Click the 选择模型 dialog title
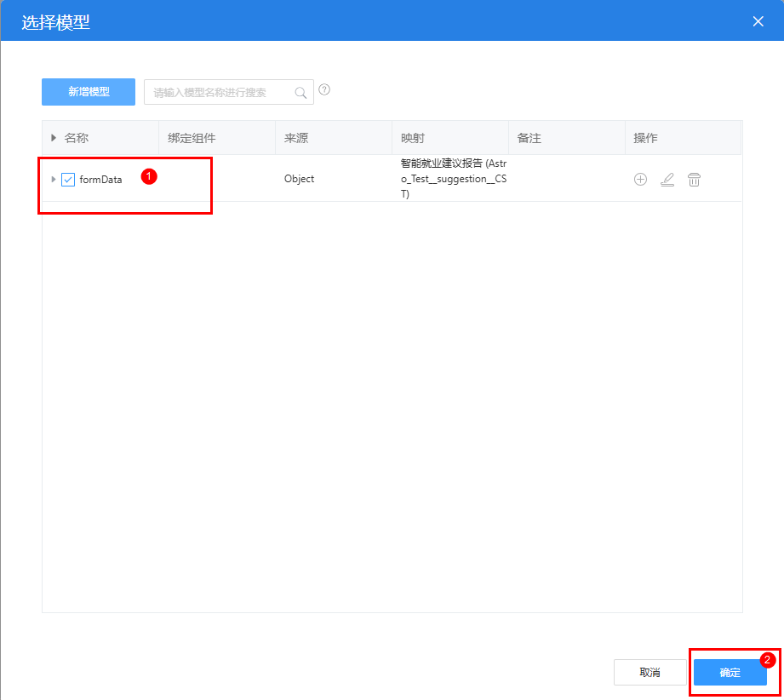The height and width of the screenshot is (700, 784). (x=55, y=22)
